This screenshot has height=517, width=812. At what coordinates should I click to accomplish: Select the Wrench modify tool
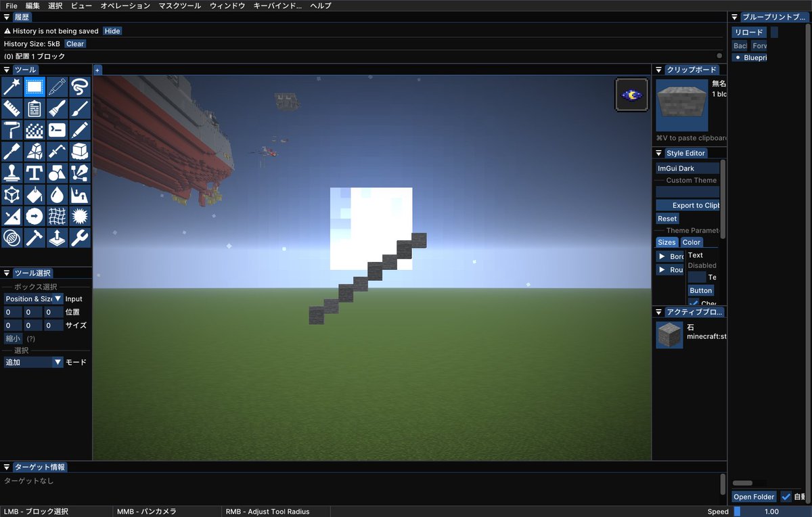(79, 238)
